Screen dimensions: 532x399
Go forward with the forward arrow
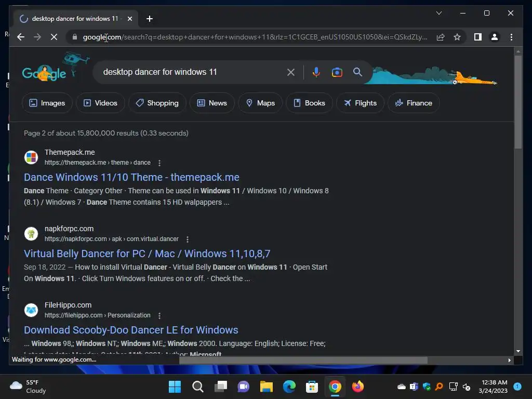coord(37,37)
